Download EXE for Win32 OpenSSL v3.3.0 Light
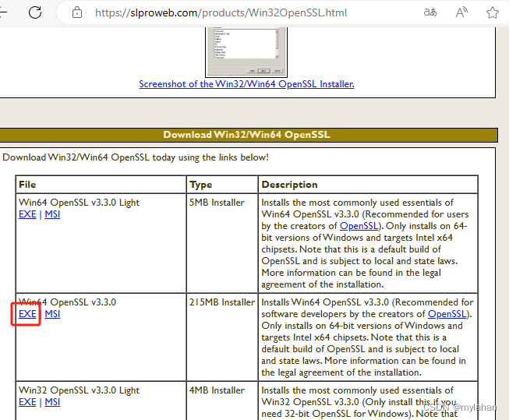Viewport: 509px width, 420px height. [27, 402]
